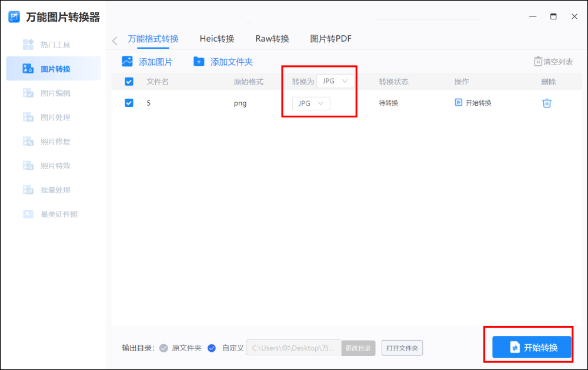Click the 照片修复 sidebar icon
588x370 pixels.
point(28,142)
